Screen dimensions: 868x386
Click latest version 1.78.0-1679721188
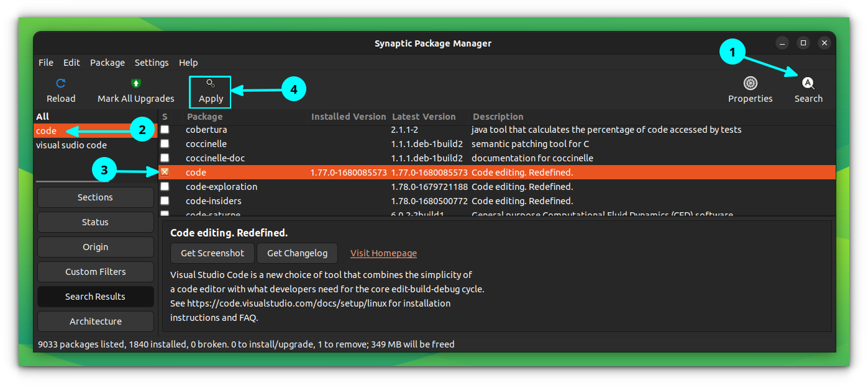[429, 187]
